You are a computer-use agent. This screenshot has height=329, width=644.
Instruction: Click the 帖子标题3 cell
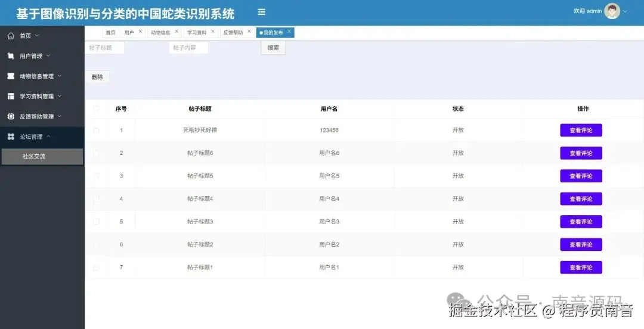pyautogui.click(x=200, y=221)
